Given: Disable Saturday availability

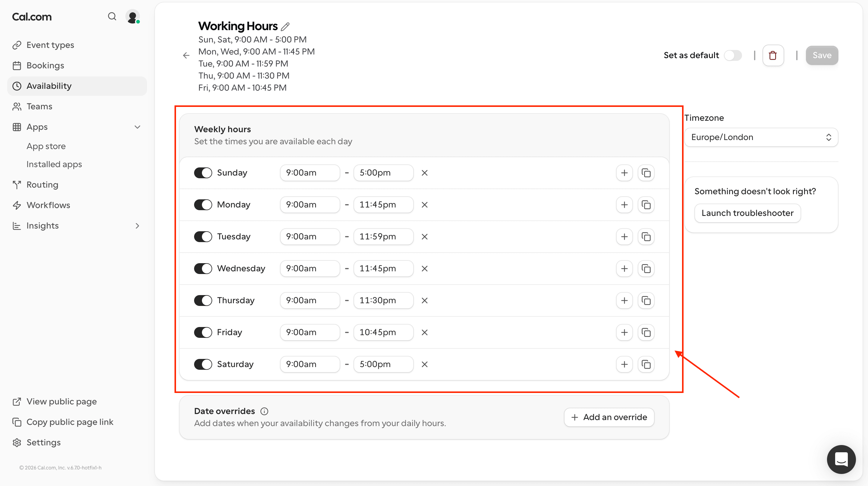Looking at the screenshot, I should 203,364.
